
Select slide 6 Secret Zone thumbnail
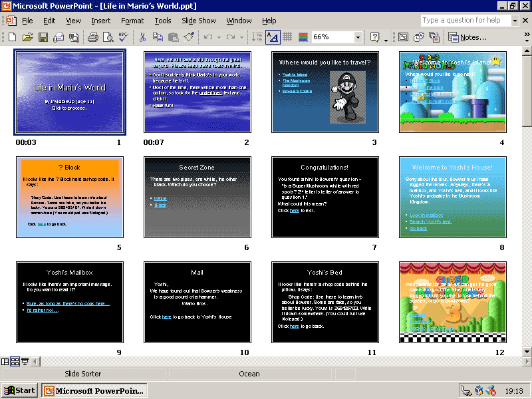click(197, 197)
